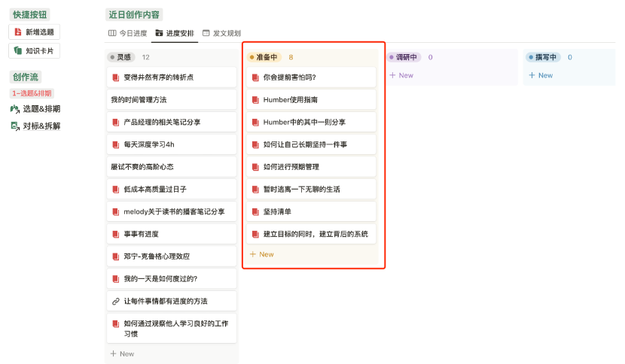
Task: Add New card in 灵感 column
Action: [x=123, y=353]
